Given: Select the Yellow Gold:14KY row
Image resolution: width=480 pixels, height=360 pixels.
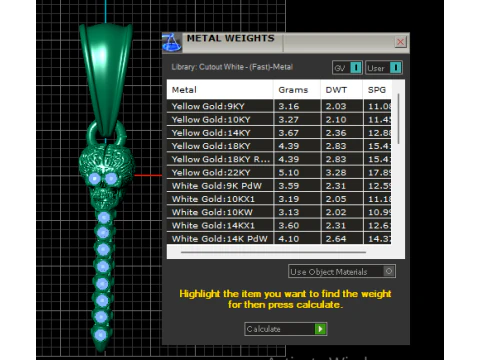Looking at the screenshot, I should pyautogui.click(x=279, y=133).
